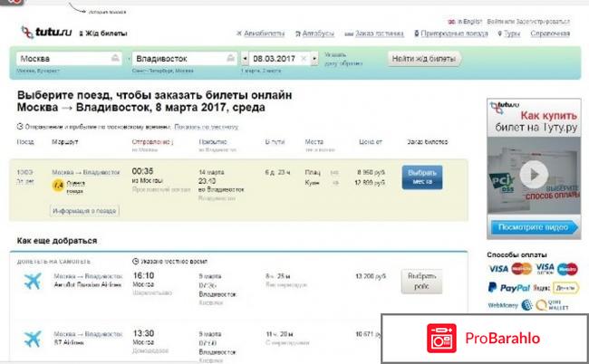Sort by the Цена от column header

[371, 142]
